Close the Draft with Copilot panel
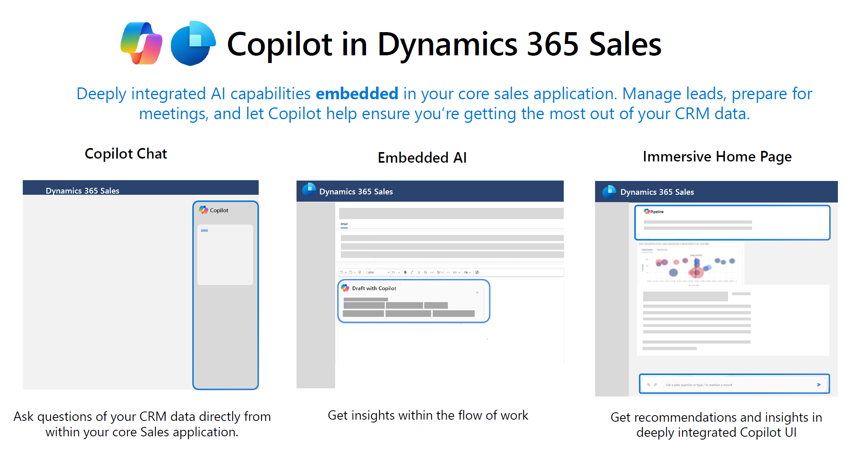The width and height of the screenshot is (868, 453). 478,292
